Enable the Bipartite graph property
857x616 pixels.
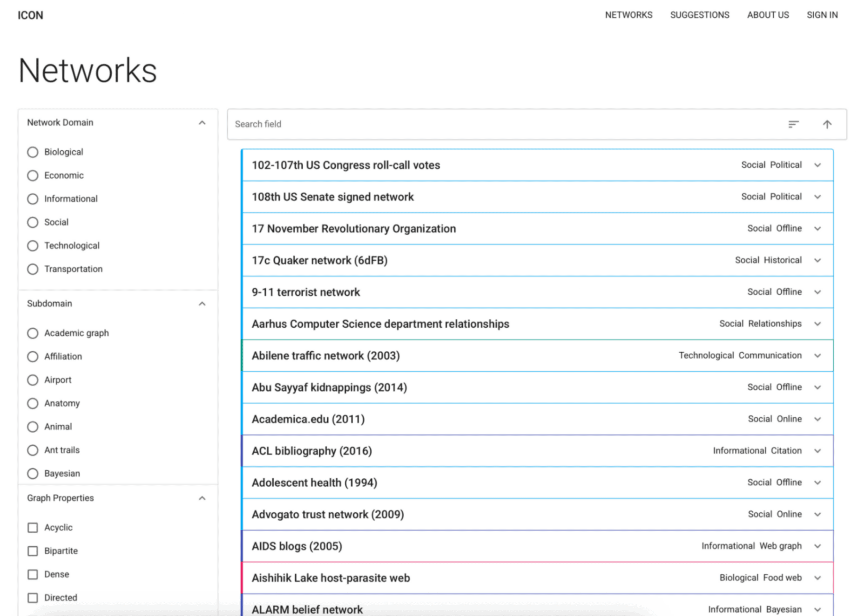click(33, 551)
